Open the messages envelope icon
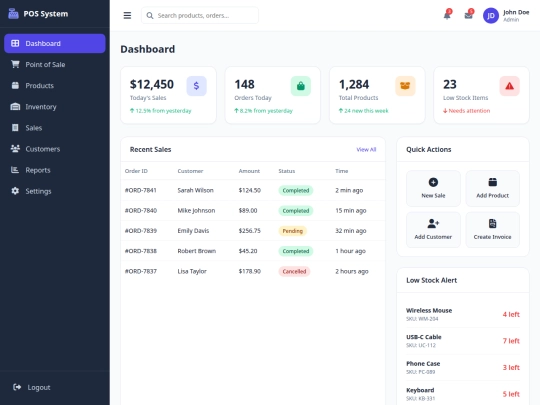The height and width of the screenshot is (405, 540). (x=468, y=15)
